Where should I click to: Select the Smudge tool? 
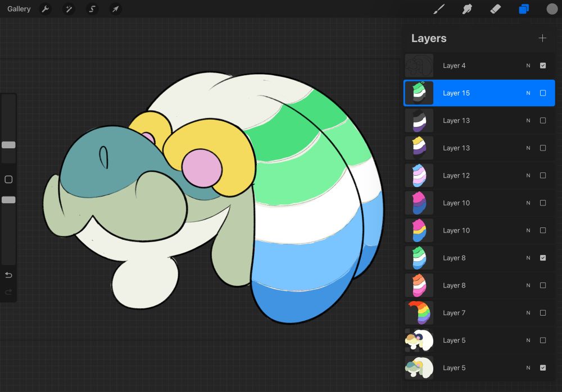tap(467, 9)
